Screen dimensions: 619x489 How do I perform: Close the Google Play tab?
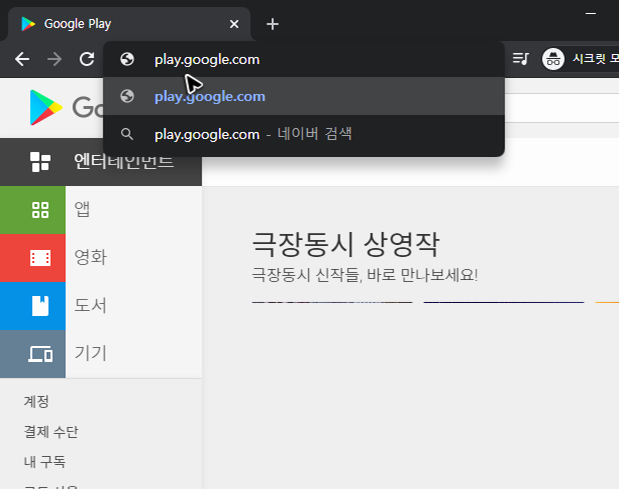234,24
